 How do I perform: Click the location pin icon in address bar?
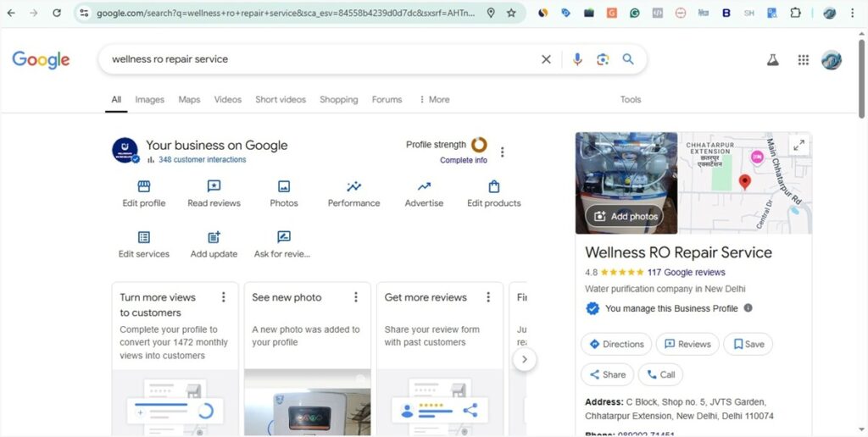[x=491, y=13]
